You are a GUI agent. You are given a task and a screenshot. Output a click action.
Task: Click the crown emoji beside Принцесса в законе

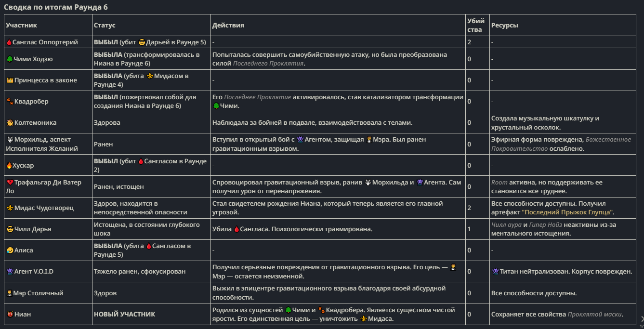point(10,80)
